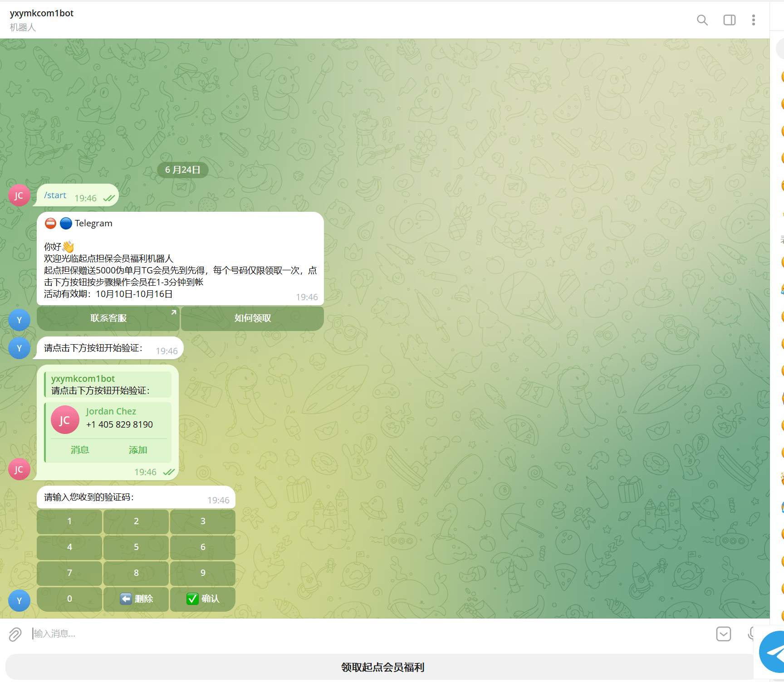This screenshot has width=784, height=682.
Task: Toggle the right sidebar panel icon
Action: [x=729, y=20]
